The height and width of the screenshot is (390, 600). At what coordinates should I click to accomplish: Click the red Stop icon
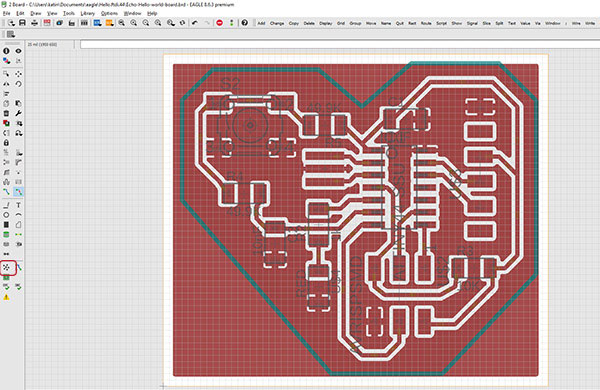[x=220, y=23]
